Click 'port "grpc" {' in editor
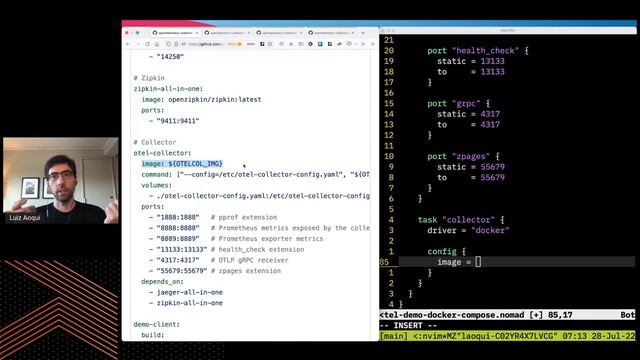640x360 pixels. pos(458,103)
